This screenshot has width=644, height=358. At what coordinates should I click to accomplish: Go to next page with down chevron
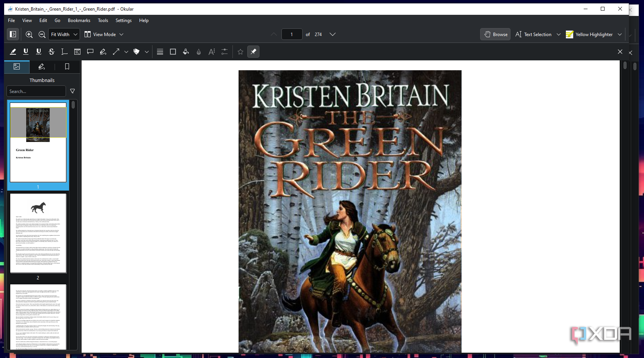(x=333, y=34)
